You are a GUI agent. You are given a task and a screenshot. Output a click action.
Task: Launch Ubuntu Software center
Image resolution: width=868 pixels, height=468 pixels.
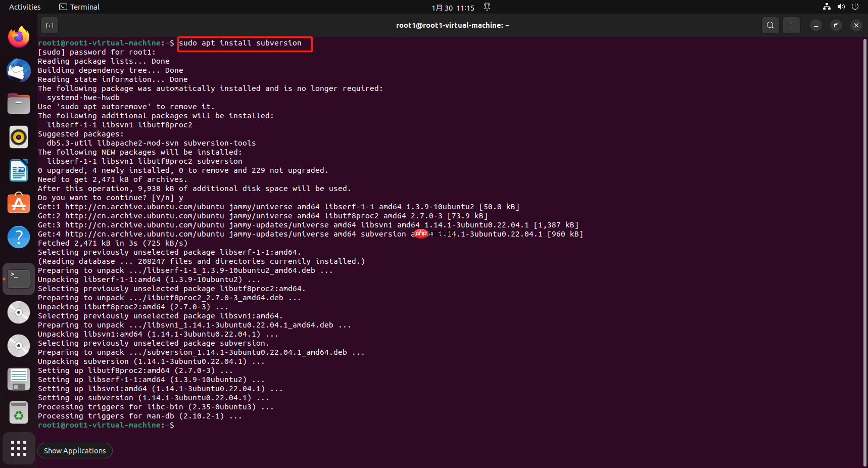pyautogui.click(x=18, y=203)
